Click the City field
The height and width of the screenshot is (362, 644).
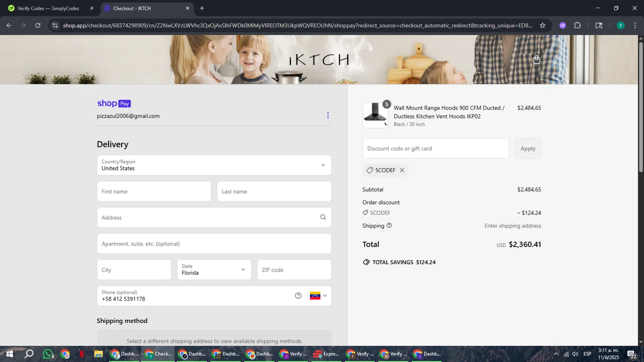[134, 270]
